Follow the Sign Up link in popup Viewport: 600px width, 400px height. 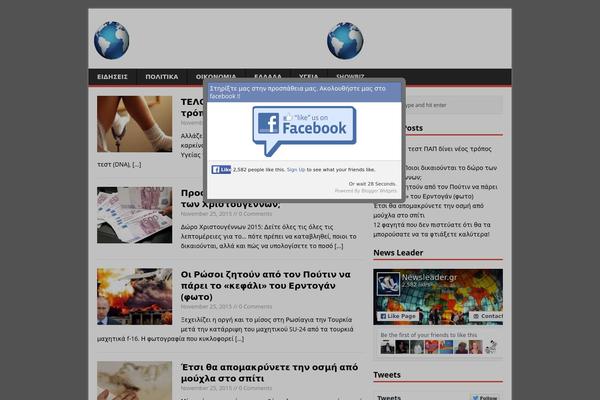(296, 169)
